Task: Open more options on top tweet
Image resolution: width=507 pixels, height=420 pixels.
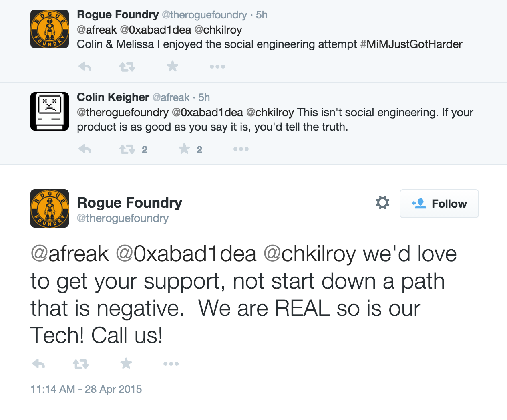Action: click(217, 67)
